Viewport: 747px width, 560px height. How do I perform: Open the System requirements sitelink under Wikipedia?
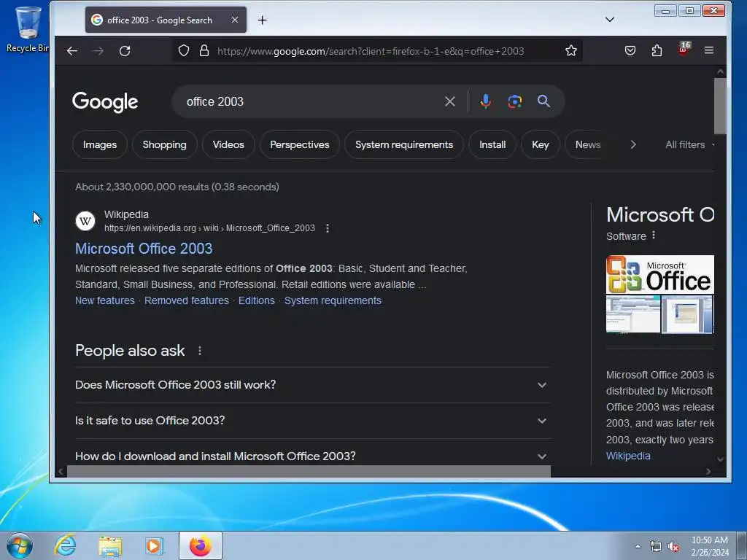click(x=333, y=300)
